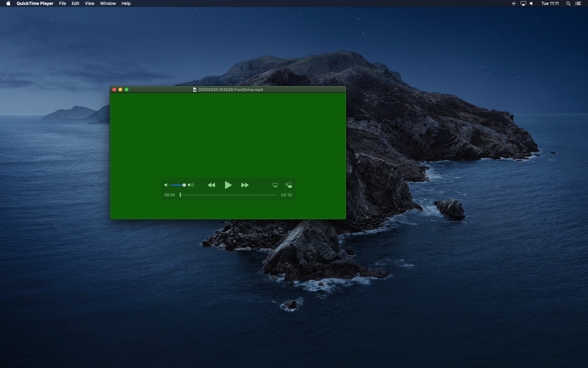588x368 pixels.
Task: Click the playback progress bar
Action: 228,195
